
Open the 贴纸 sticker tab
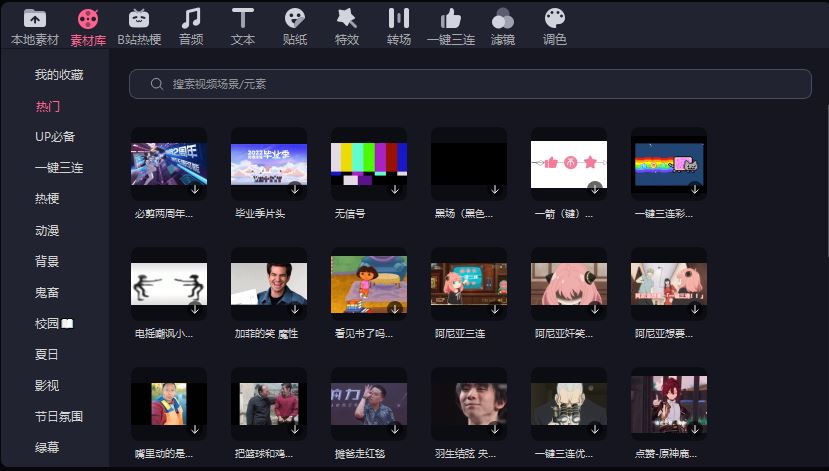(x=294, y=26)
